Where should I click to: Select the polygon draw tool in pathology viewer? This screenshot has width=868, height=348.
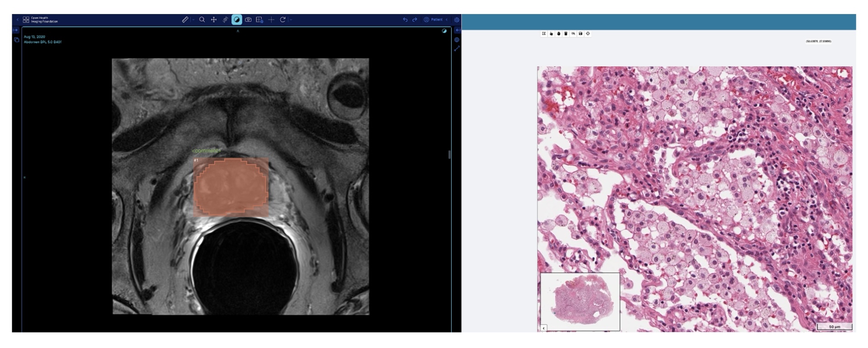click(x=544, y=33)
